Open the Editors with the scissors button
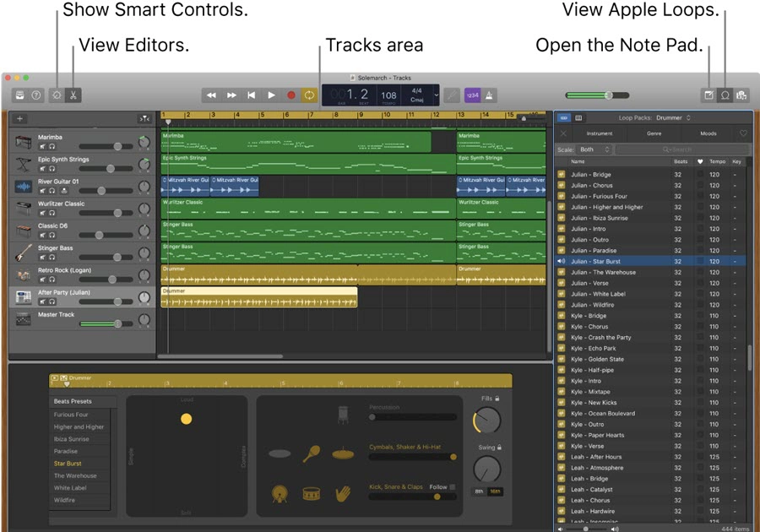The width and height of the screenshot is (760, 532). pos(73,95)
